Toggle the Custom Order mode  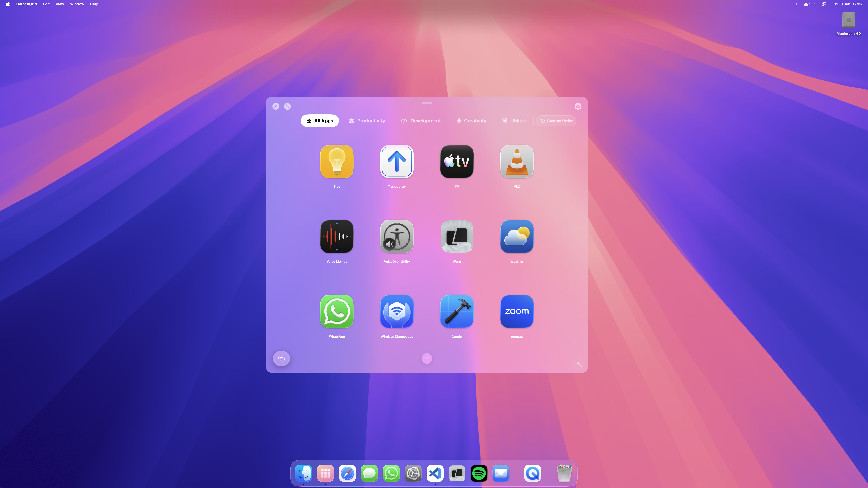click(556, 121)
